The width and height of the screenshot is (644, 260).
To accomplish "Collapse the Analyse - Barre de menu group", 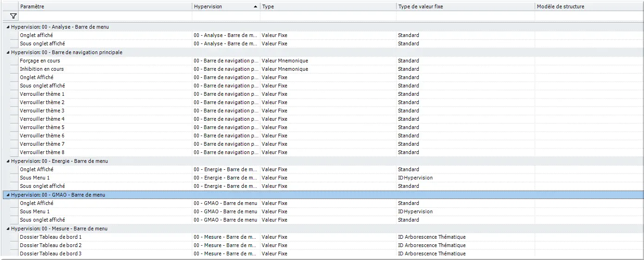I will pos(7,27).
